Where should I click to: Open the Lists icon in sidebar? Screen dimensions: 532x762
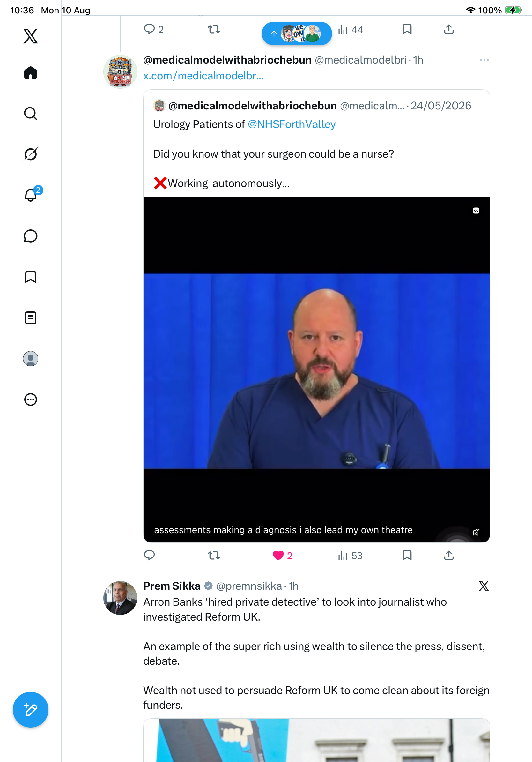click(31, 317)
